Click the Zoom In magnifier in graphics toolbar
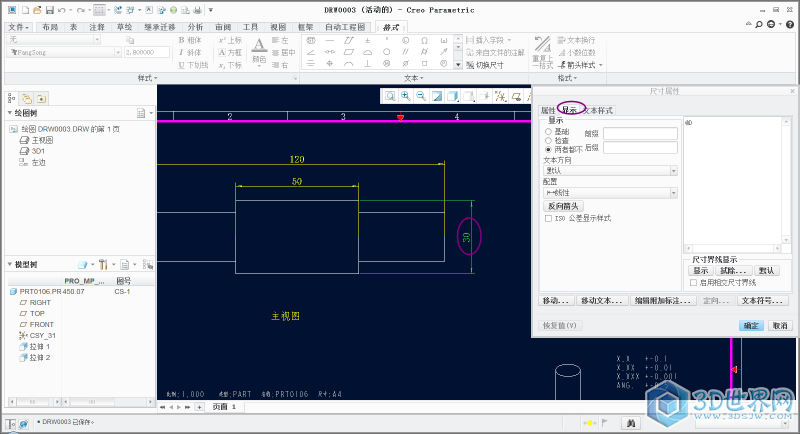800x434 pixels. click(406, 96)
